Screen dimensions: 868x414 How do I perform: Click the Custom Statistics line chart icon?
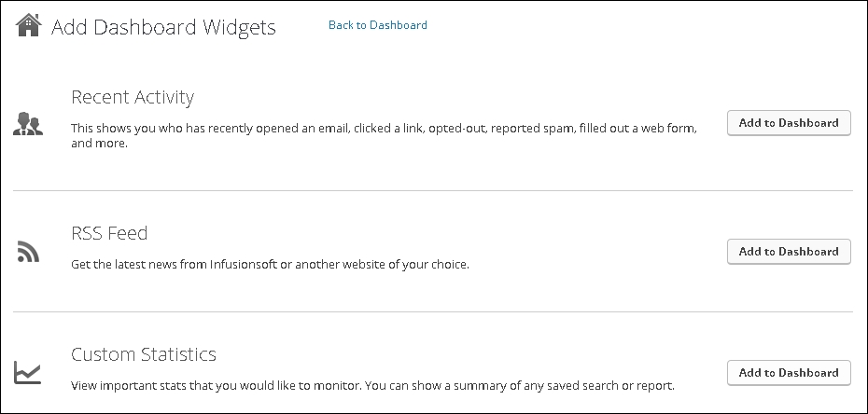click(27, 373)
